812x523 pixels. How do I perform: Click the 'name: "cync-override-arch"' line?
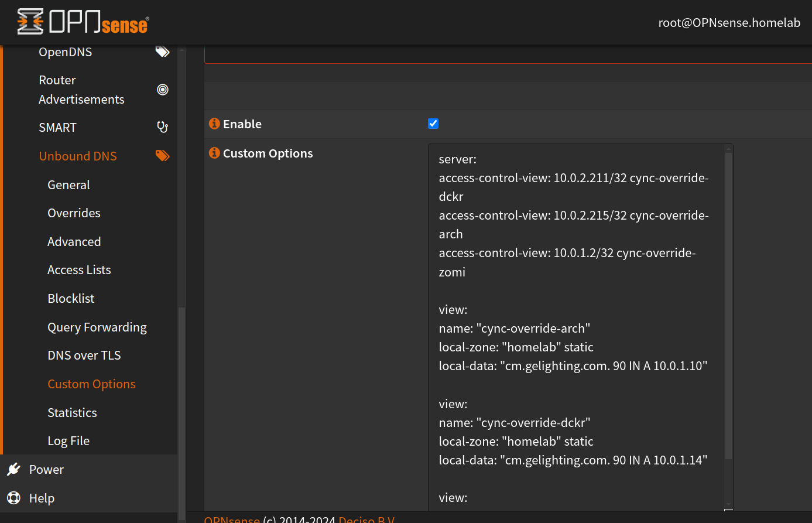(x=515, y=328)
